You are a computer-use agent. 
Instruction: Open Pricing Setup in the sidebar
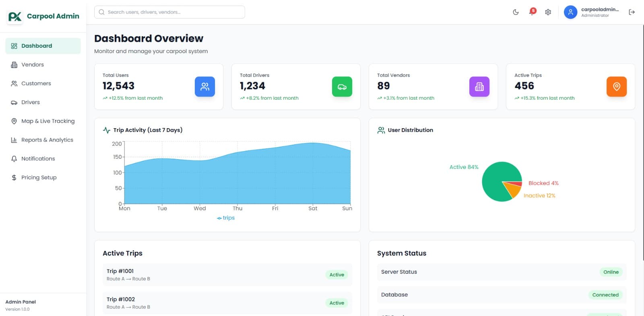coord(43,178)
